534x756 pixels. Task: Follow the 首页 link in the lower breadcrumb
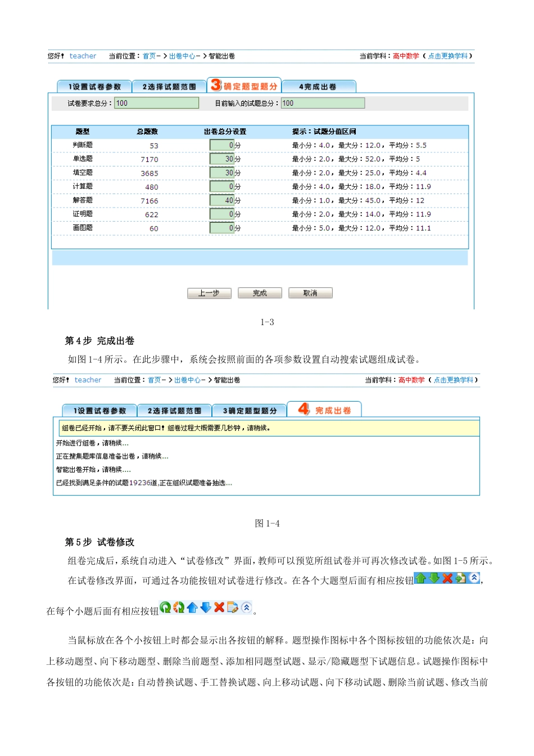[155, 380]
